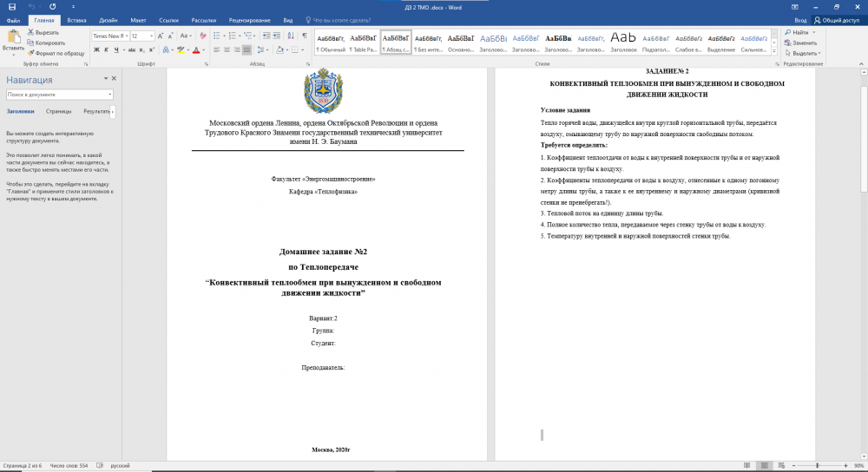Click the Save icon in title bar

click(11, 6)
